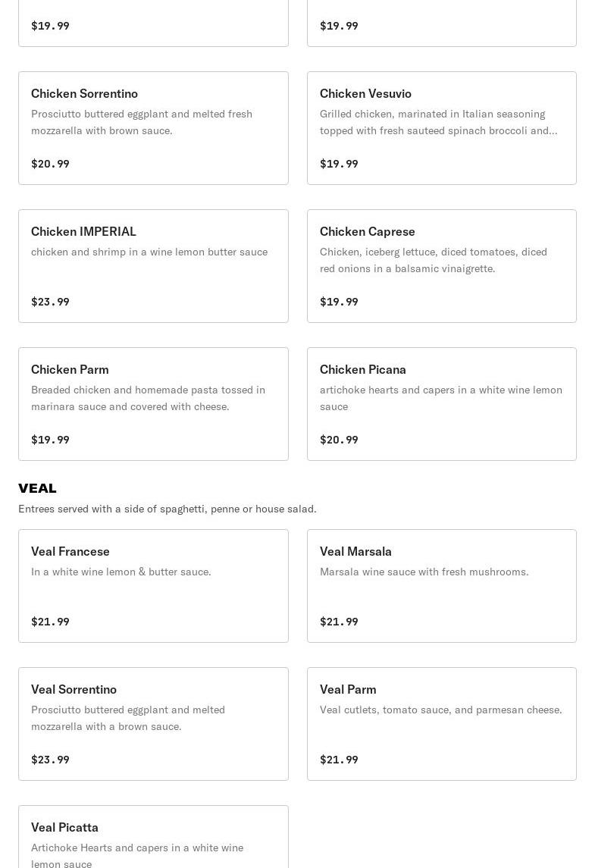Click the Chicken IMPERIAL $23.99 price
The image size is (595, 868).
click(50, 302)
